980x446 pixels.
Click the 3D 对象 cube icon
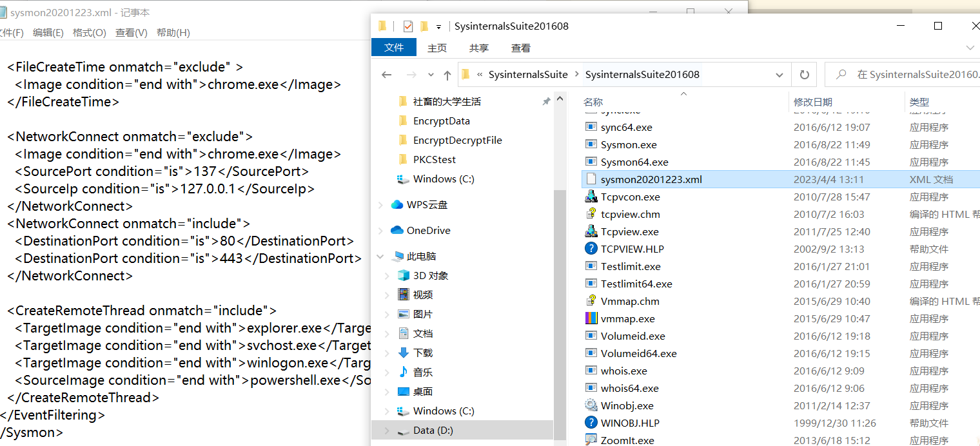tap(404, 276)
